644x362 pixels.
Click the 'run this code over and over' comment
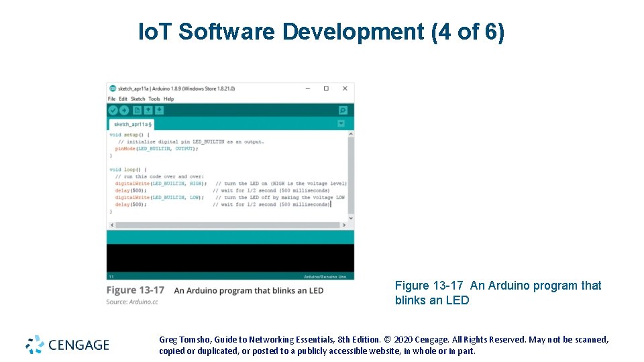point(160,176)
